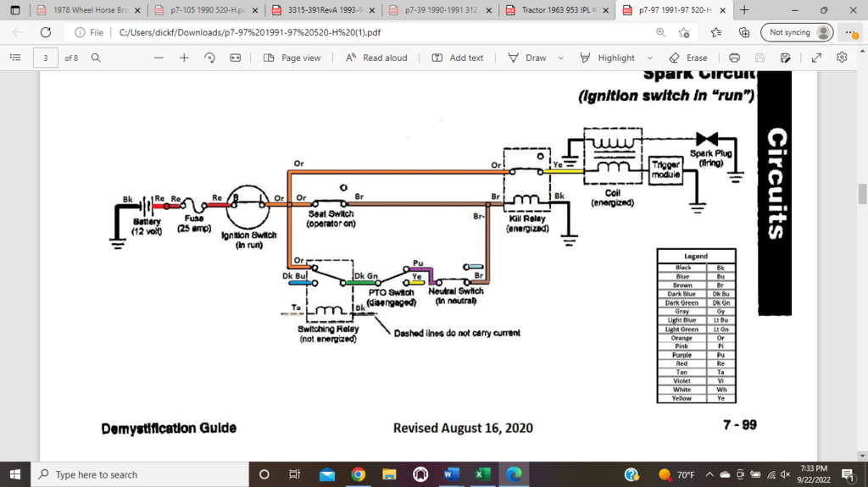Click the PDF search magnifier icon
Image resolution: width=868 pixels, height=487 pixels.
pos(96,58)
